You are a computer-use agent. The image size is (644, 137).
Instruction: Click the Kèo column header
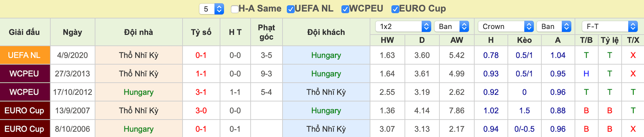pos(524,40)
